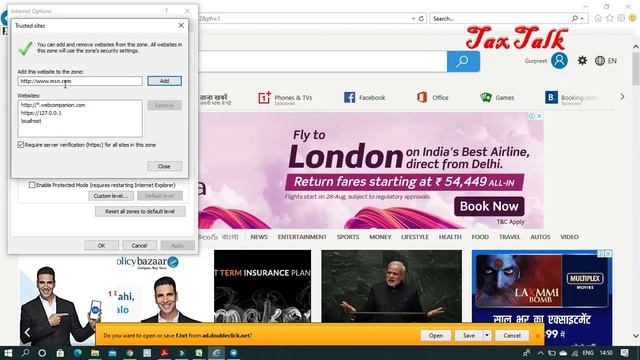640x360 pixels.
Task: Click the search box magnifier icon
Action: pyautogui.click(x=575, y=18)
